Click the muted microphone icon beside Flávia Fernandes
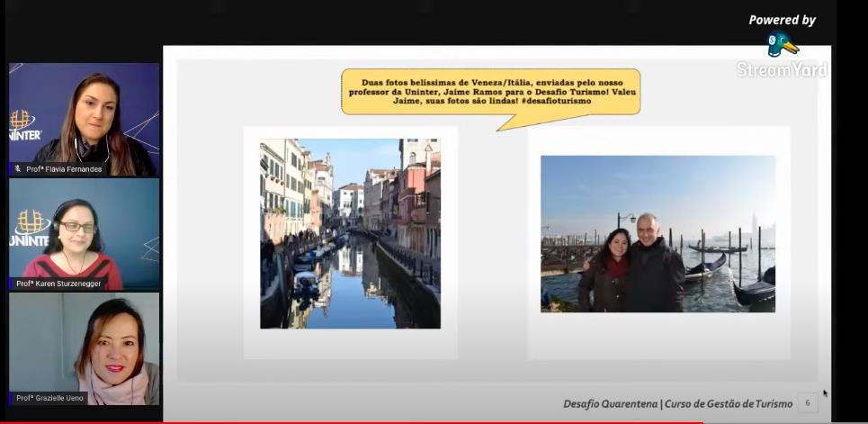The height and width of the screenshot is (424, 868). pos(18,168)
